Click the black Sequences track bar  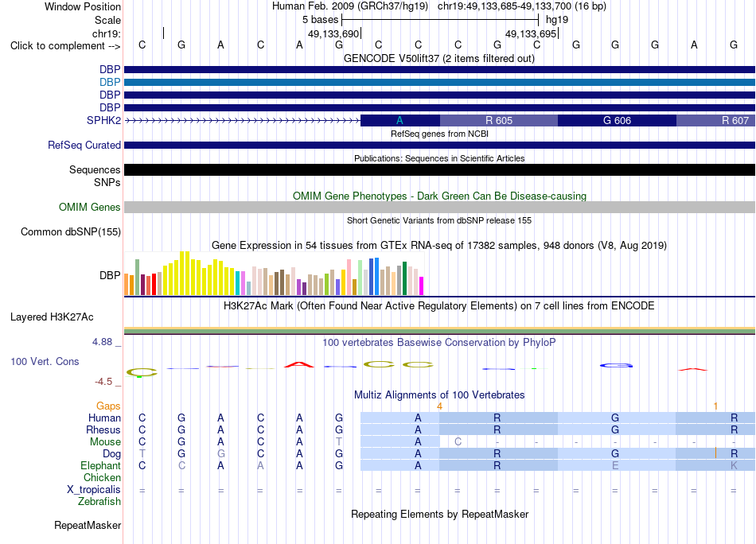tap(439, 169)
